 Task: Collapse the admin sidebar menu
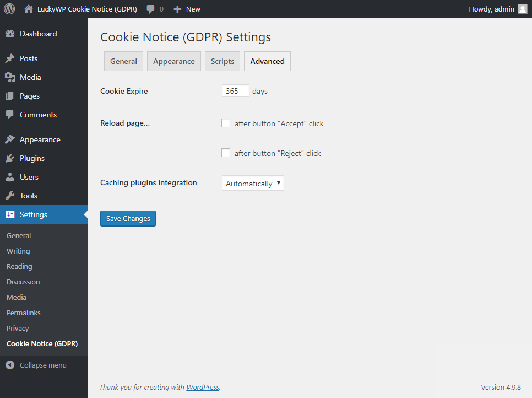pos(36,365)
